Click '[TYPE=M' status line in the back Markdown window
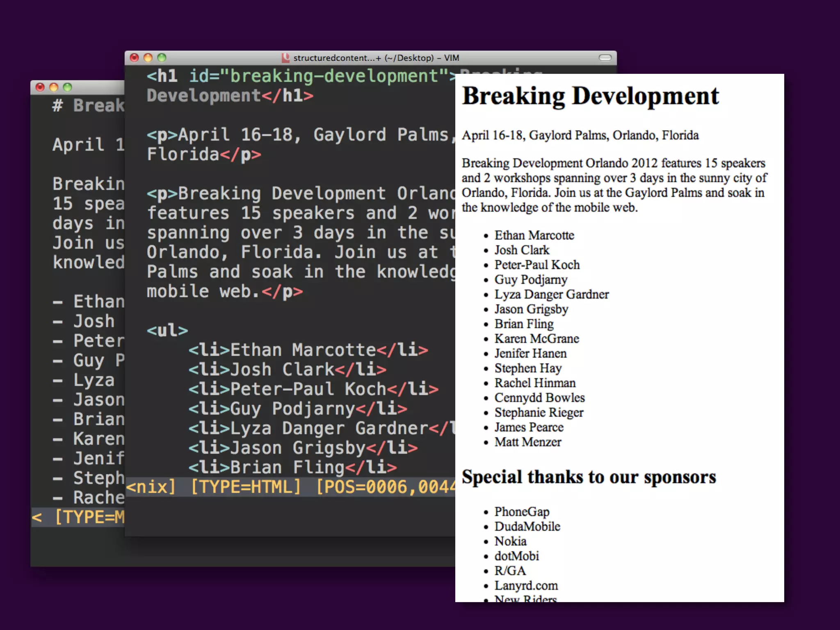The height and width of the screenshot is (630, 840). [x=89, y=517]
